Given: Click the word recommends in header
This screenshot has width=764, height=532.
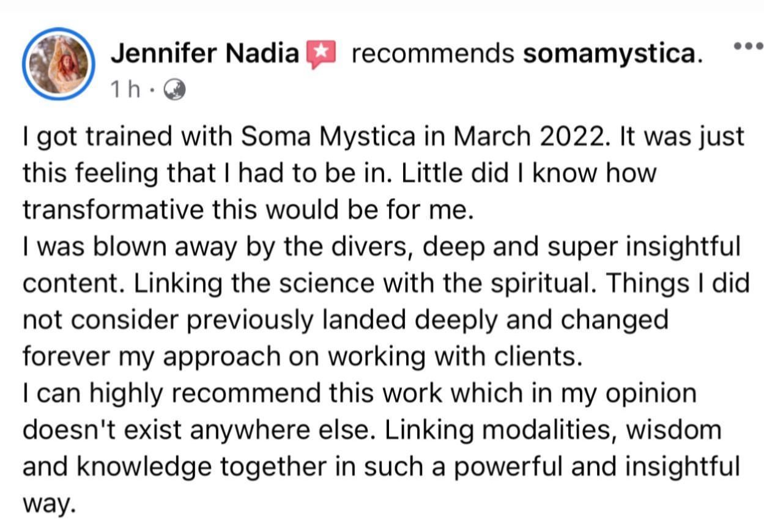Looking at the screenshot, I should pos(433,55).
